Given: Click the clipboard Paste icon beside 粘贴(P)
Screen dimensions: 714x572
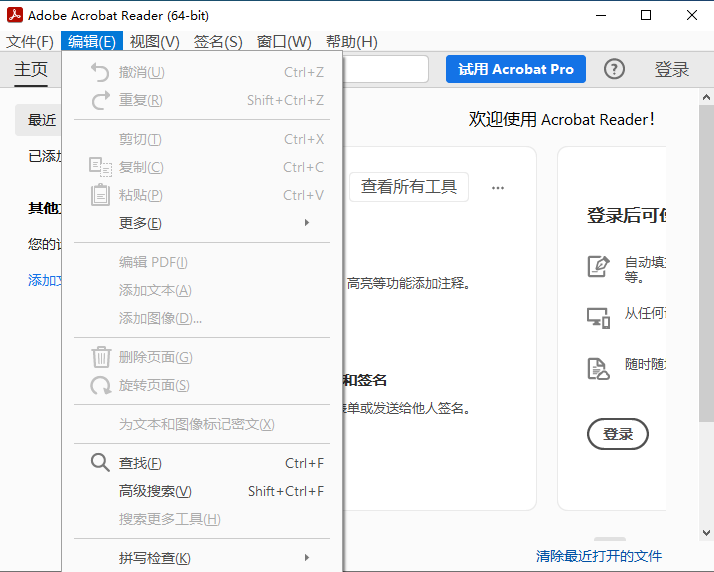Looking at the screenshot, I should (x=100, y=195).
